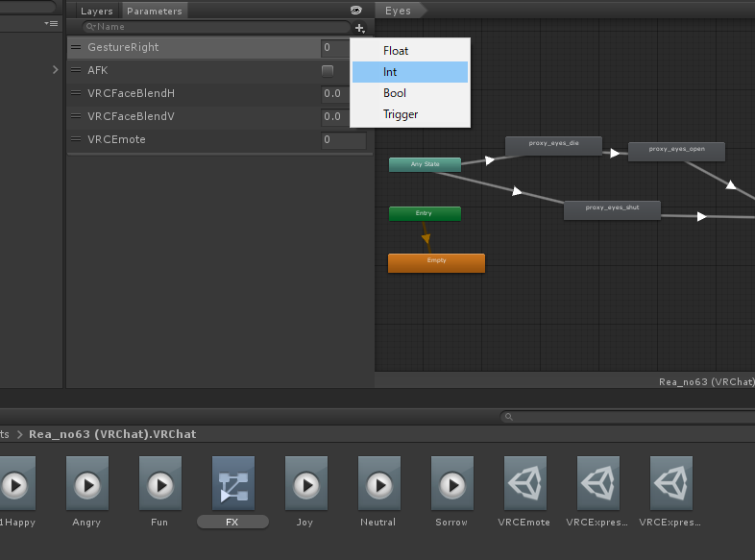Select the VRCEmote parameter name
This screenshot has height=560, width=755.
[116, 139]
